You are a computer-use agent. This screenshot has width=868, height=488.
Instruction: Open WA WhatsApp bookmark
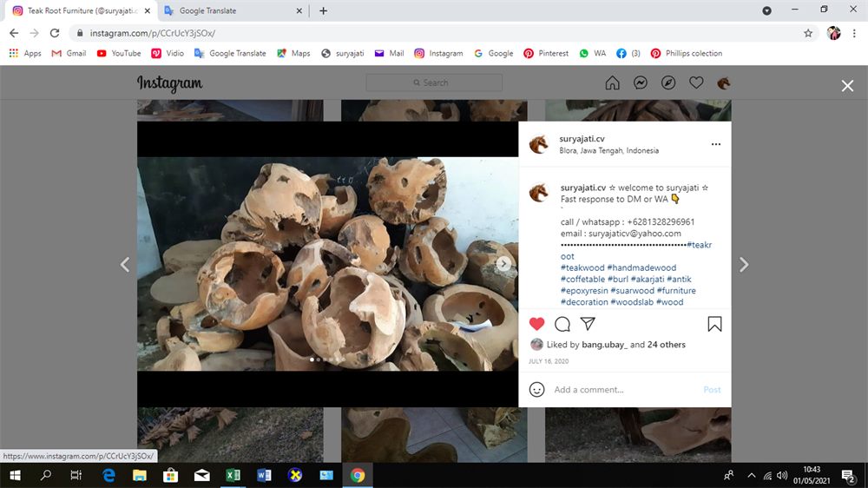(592, 53)
